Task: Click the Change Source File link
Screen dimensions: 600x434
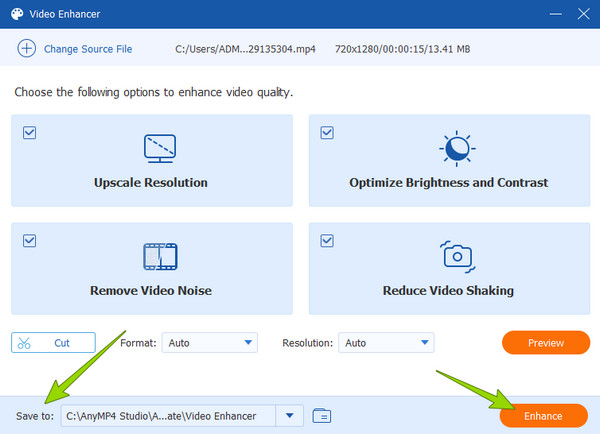Action: click(x=88, y=49)
